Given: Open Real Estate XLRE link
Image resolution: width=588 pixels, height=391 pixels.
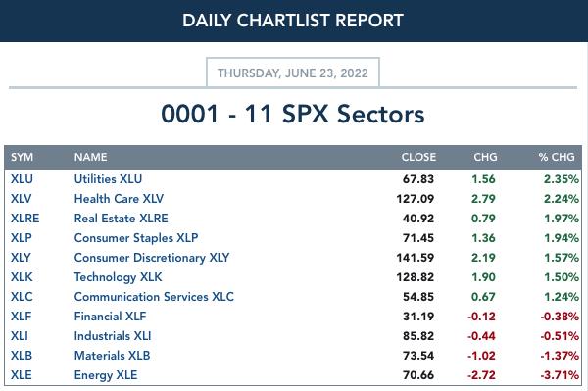Looking at the screenshot, I should 122,219.
